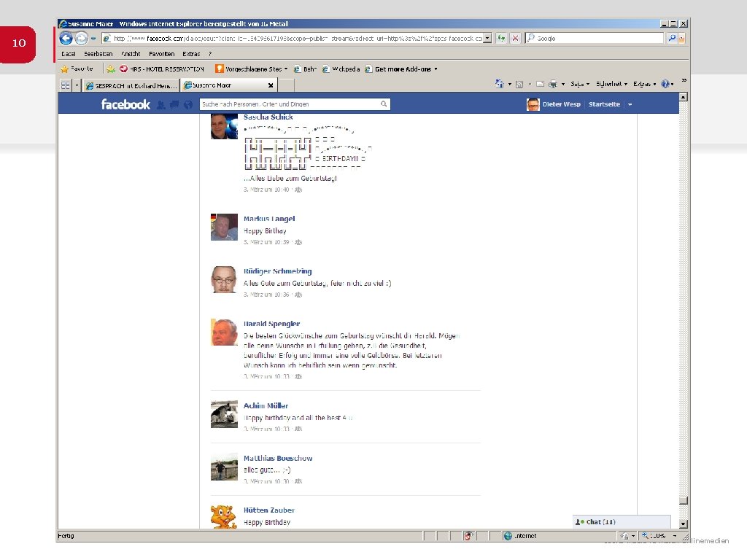Open Sascha Schick's profile link
The height and width of the screenshot is (560, 747).
click(x=268, y=117)
